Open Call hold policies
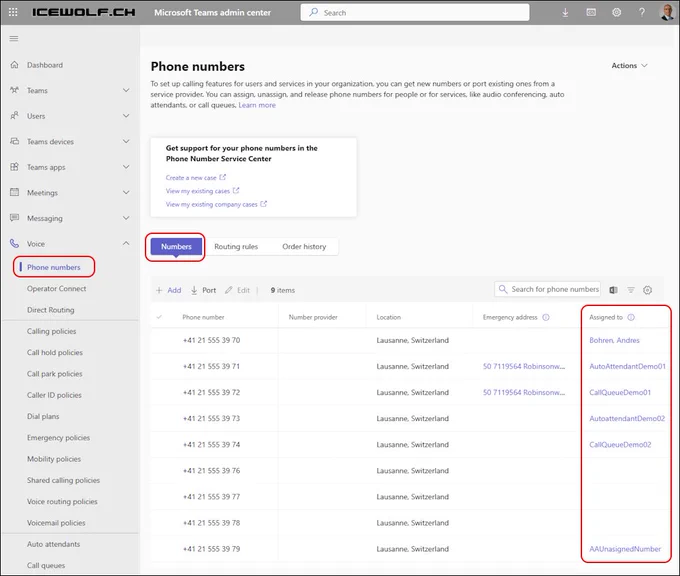 point(55,352)
